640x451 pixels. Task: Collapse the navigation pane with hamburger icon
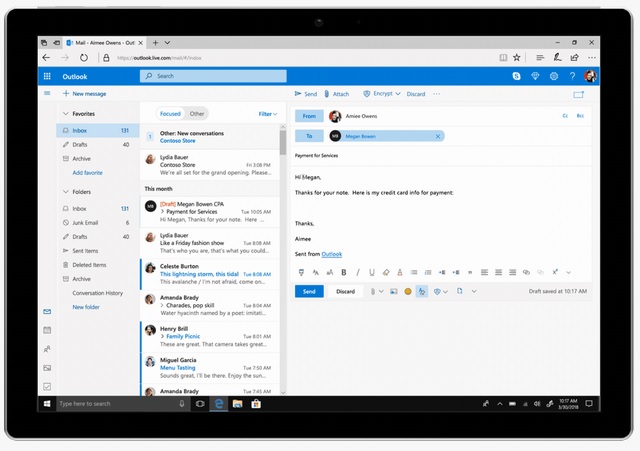click(47, 93)
